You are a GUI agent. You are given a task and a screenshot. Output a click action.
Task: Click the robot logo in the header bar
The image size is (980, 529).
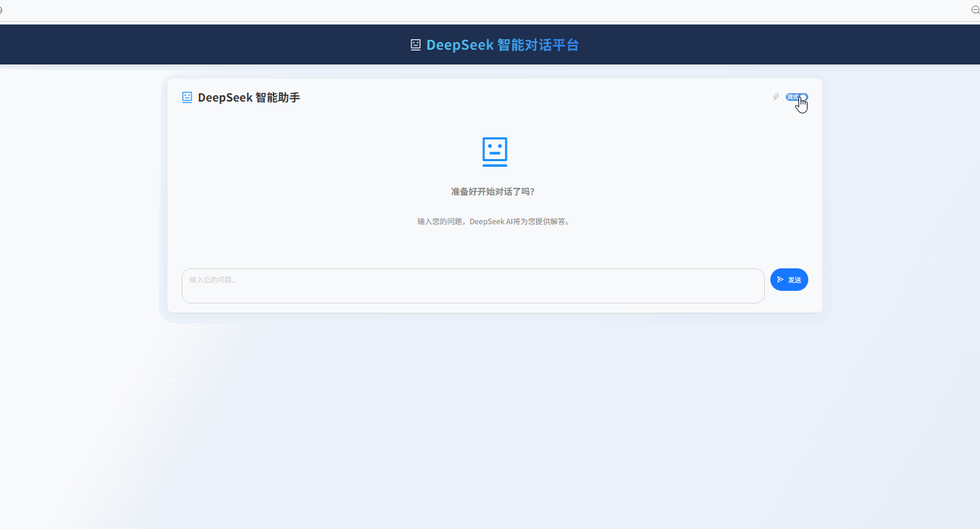click(x=416, y=45)
